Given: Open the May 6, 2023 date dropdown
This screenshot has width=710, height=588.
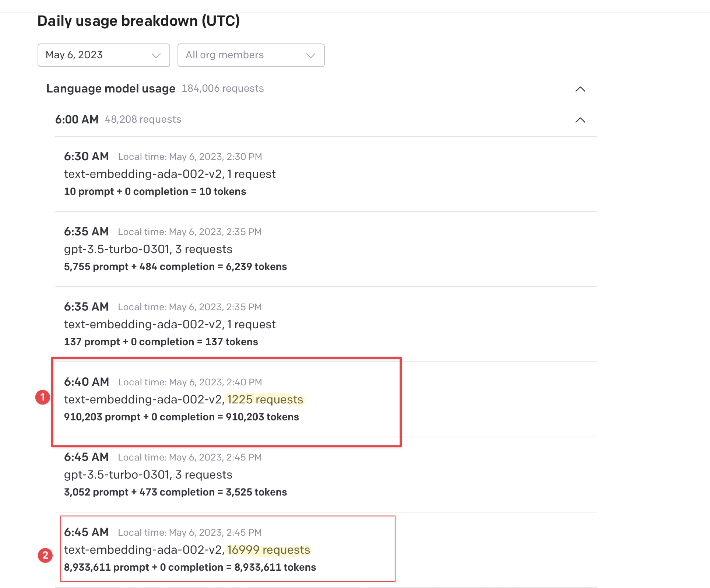Looking at the screenshot, I should point(103,55).
